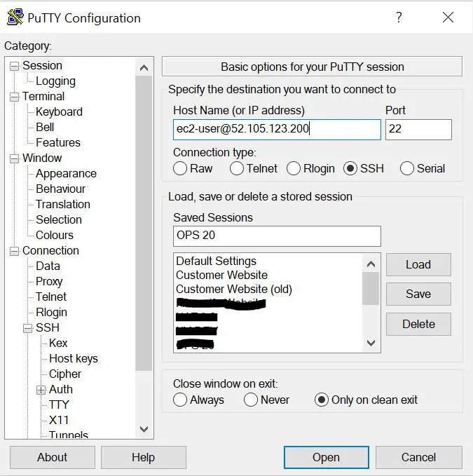Open the Features settings category

[58, 143]
